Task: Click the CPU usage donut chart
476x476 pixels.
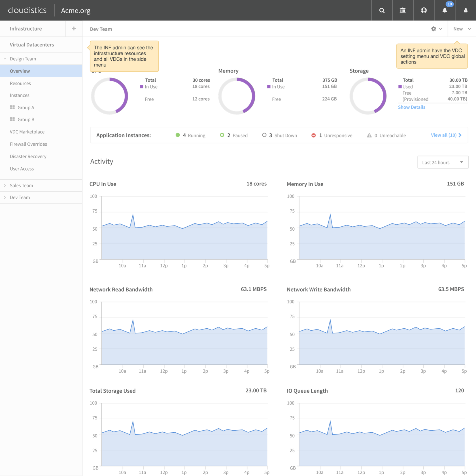Action: click(x=109, y=96)
